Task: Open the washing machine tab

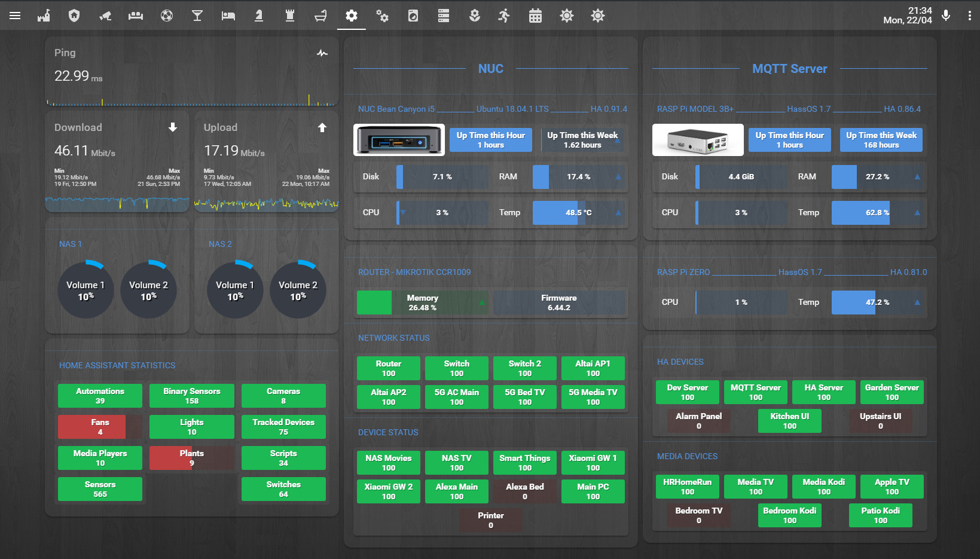Action: [x=413, y=16]
